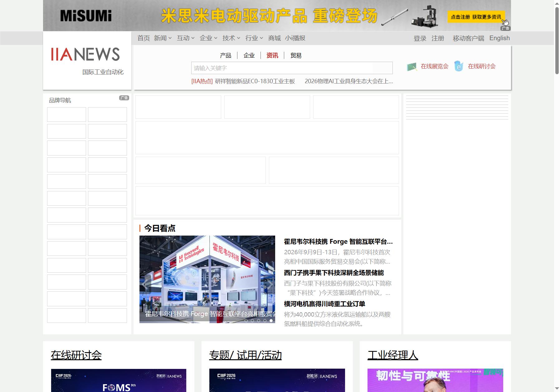Click the 注册 register link
This screenshot has width=560, height=392.
[x=438, y=38]
